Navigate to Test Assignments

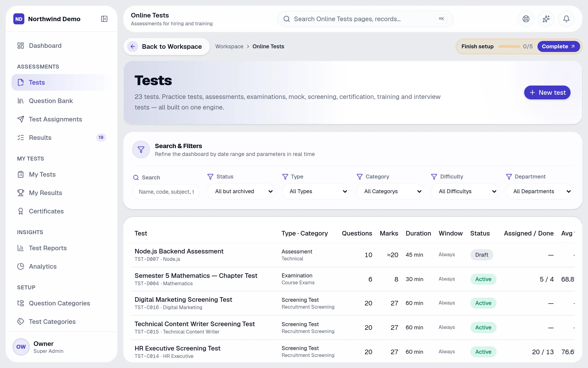coord(61,119)
